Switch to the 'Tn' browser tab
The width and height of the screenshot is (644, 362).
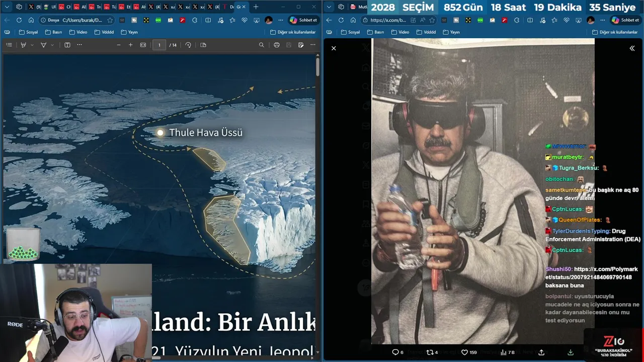95,7
